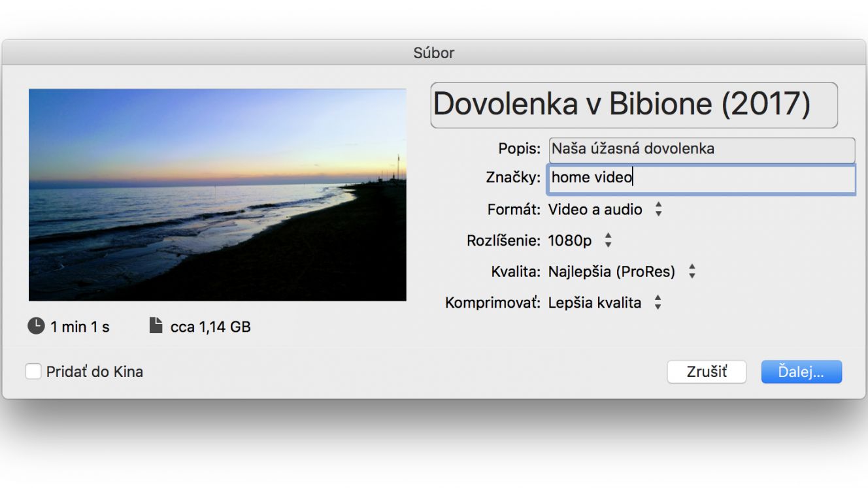This screenshot has width=868, height=488.
Task: Open the Kvalita dropdown Najlepšia (ProRes)
Action: (622, 271)
